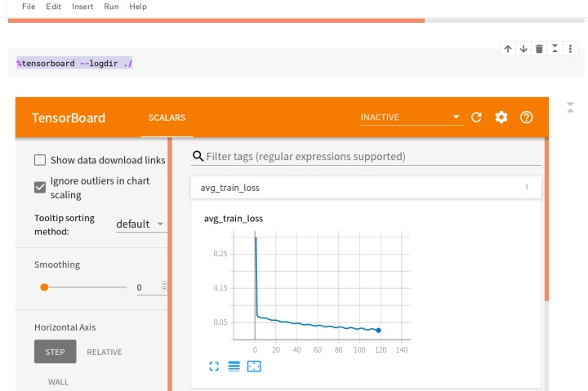Collapse the cell with the toolbar collapse icon

click(x=555, y=49)
